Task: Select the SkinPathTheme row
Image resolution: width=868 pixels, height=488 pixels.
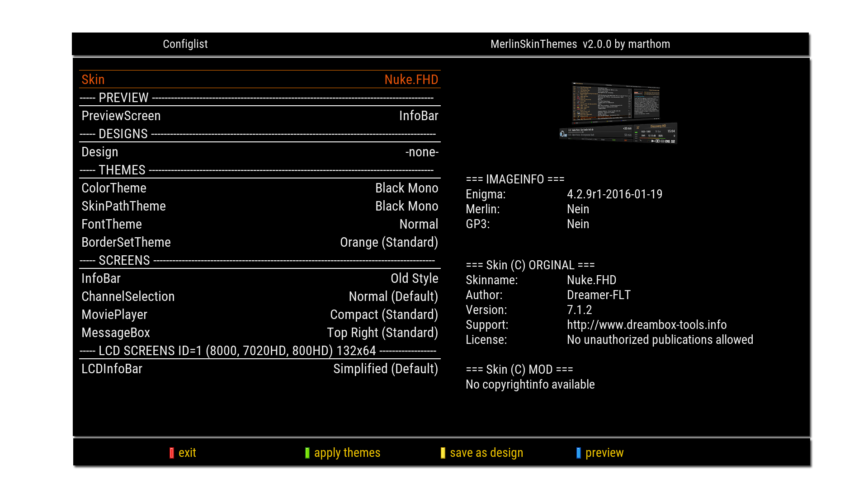Action: pyautogui.click(x=260, y=206)
